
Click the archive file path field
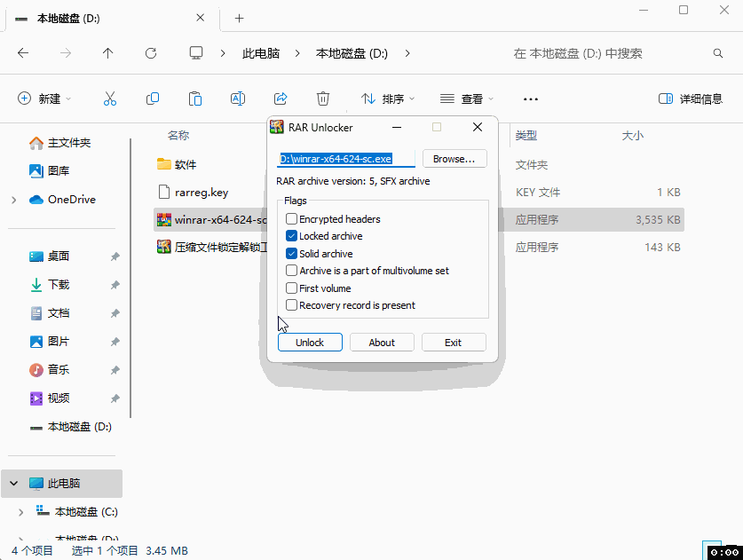coord(346,160)
